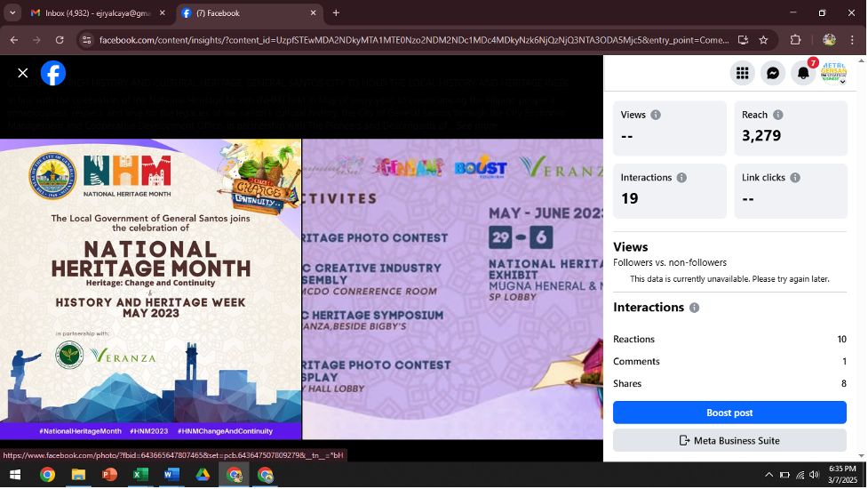Open Google Drive from taskbar

click(x=203, y=475)
